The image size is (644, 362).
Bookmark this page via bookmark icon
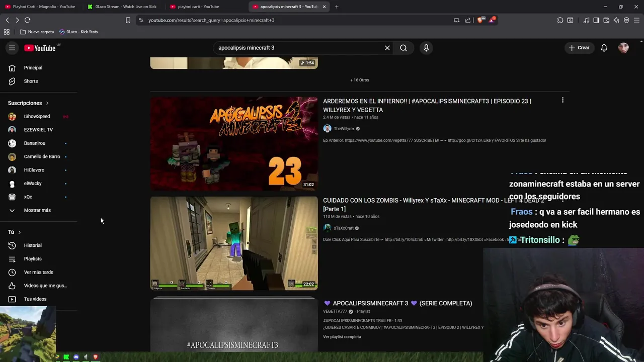(128, 20)
